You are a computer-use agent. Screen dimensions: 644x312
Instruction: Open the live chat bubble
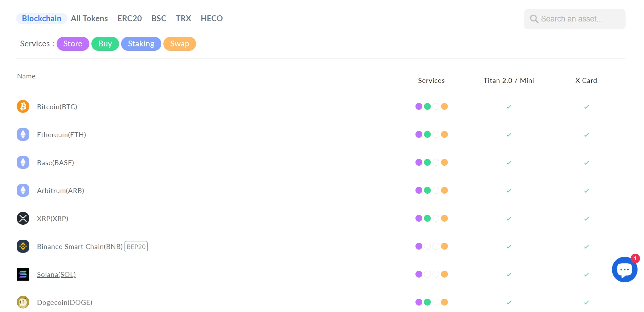(625, 269)
